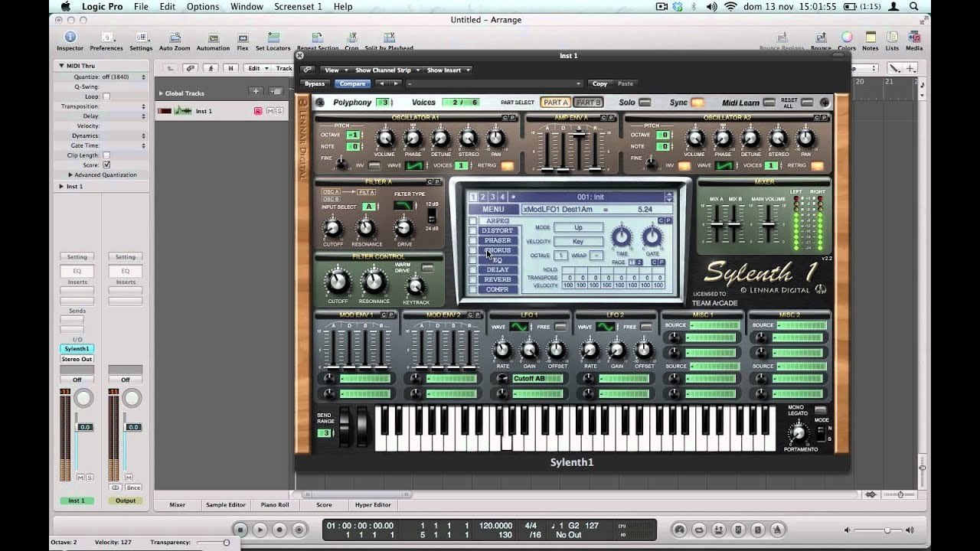
Task: Collapse the MIDI Thru section
Action: [61, 66]
